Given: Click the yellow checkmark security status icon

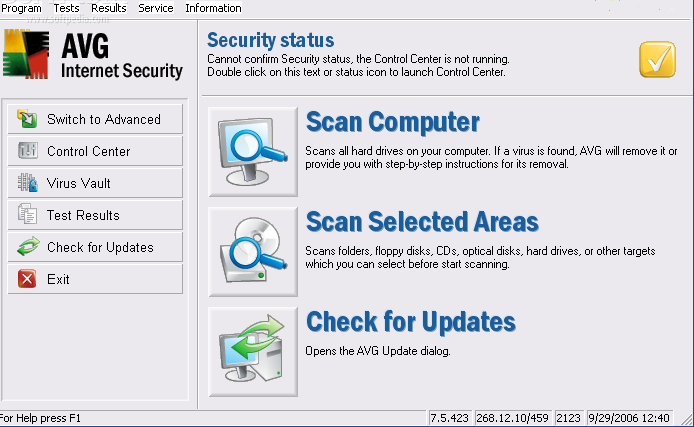Looking at the screenshot, I should pos(657,59).
